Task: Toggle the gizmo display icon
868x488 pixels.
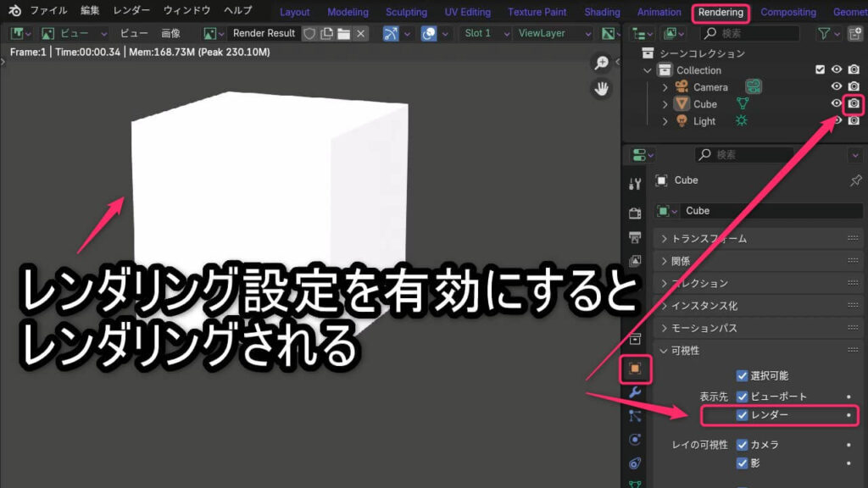Action: [391, 34]
